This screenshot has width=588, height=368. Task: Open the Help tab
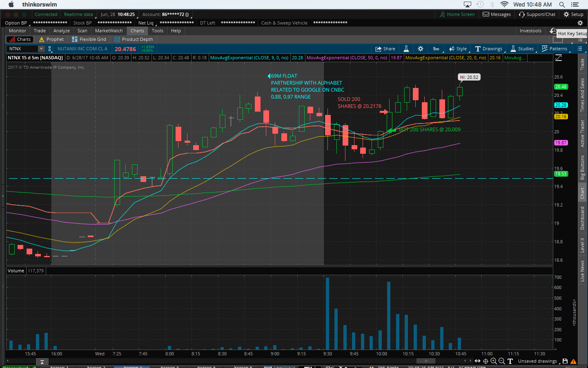pos(176,31)
